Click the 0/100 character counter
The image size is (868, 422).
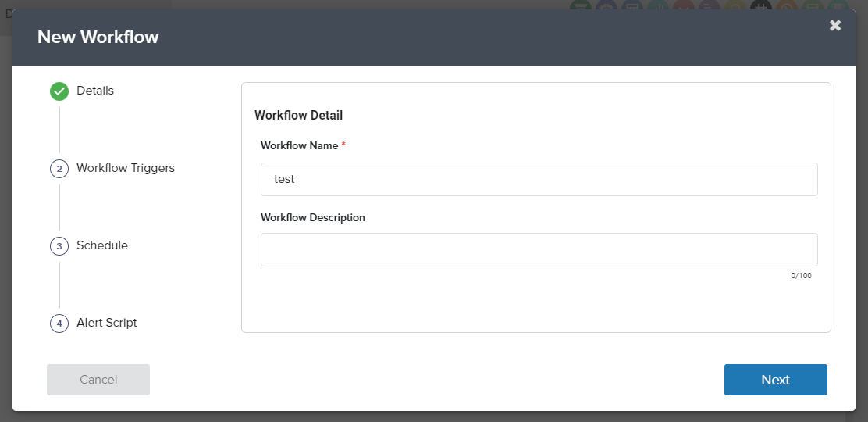coord(801,276)
